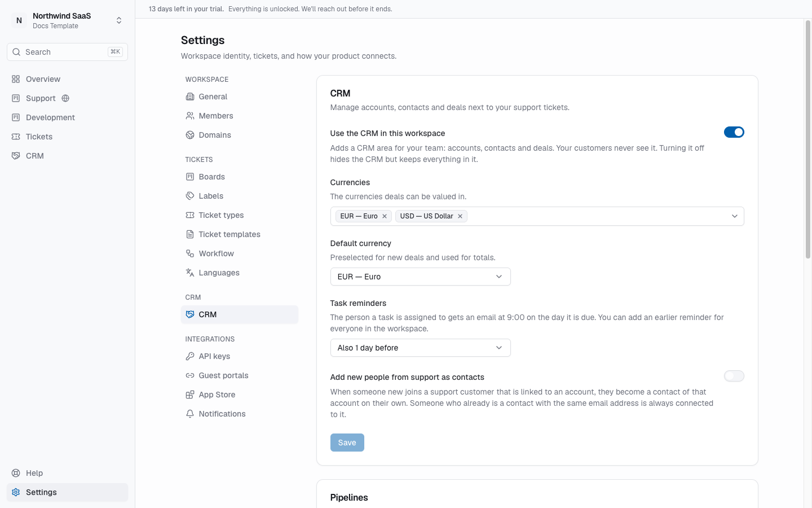Remove the EUR — Euro currency chip
Image resolution: width=812 pixels, height=508 pixels.
(385, 216)
